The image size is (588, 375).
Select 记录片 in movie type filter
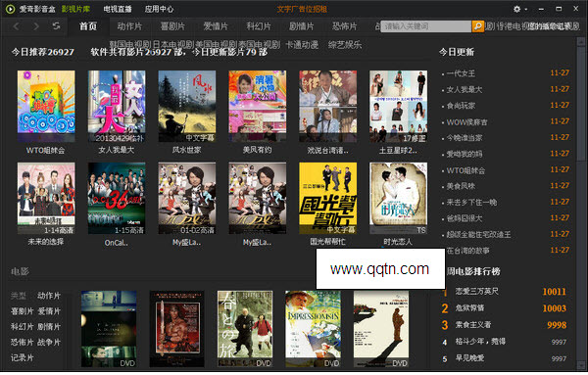point(23,357)
